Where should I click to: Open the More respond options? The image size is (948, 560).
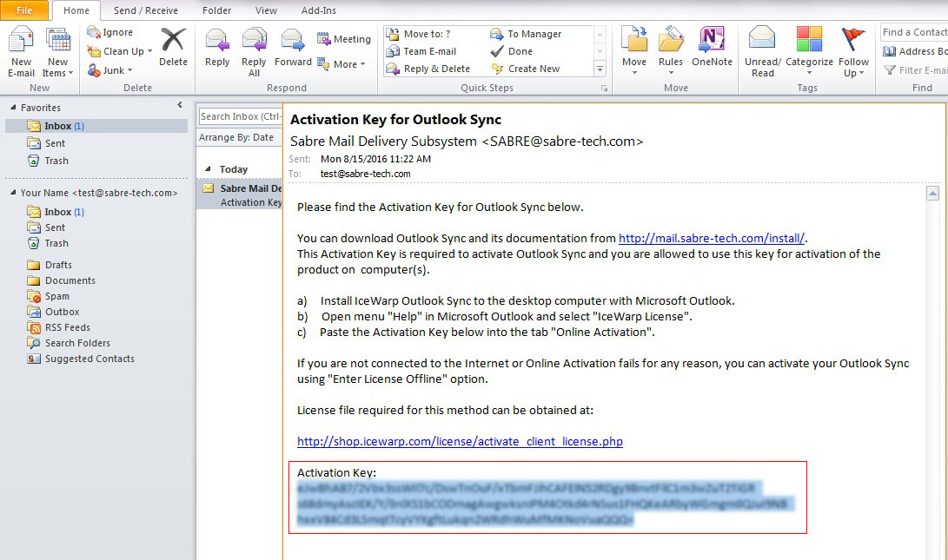click(x=341, y=64)
